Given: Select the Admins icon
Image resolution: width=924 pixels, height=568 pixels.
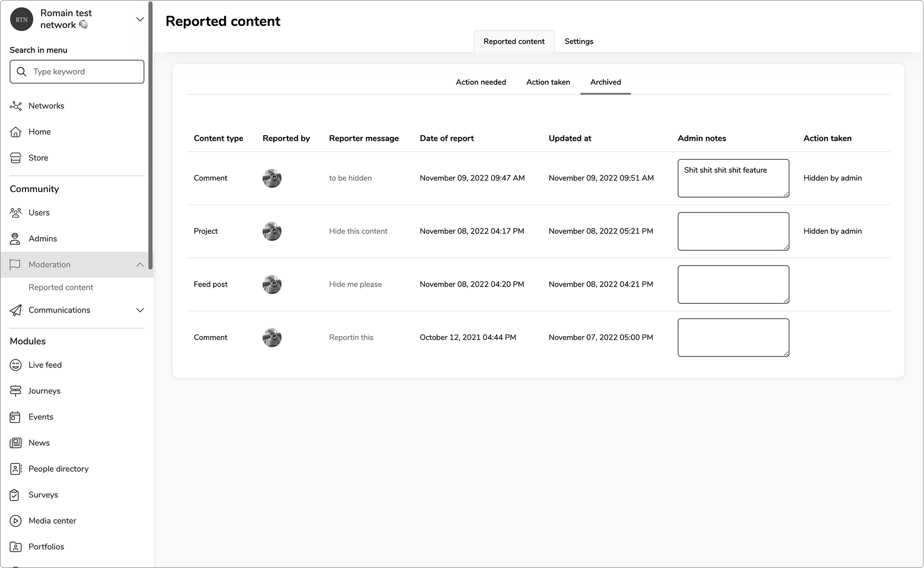Looking at the screenshot, I should pos(15,238).
